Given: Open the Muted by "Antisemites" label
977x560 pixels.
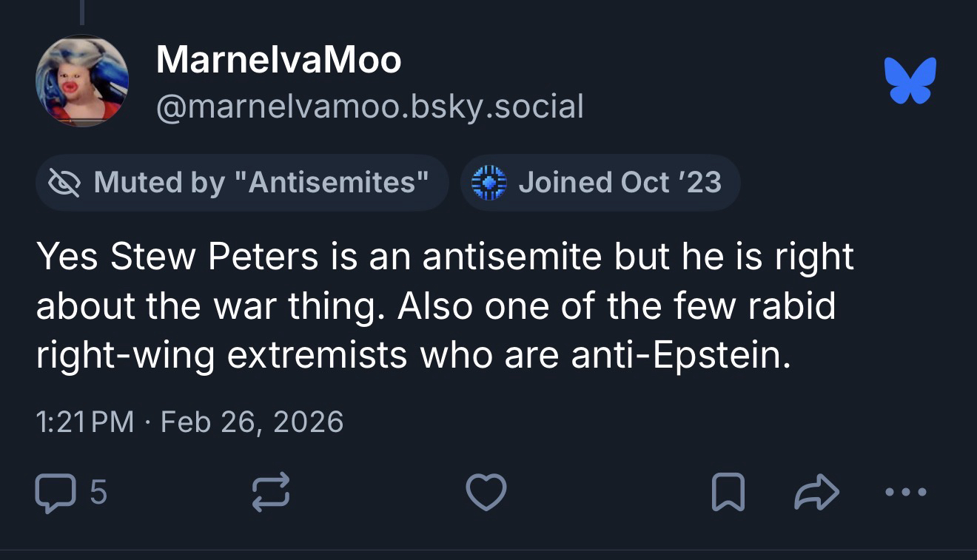Looking at the screenshot, I should [x=261, y=183].
